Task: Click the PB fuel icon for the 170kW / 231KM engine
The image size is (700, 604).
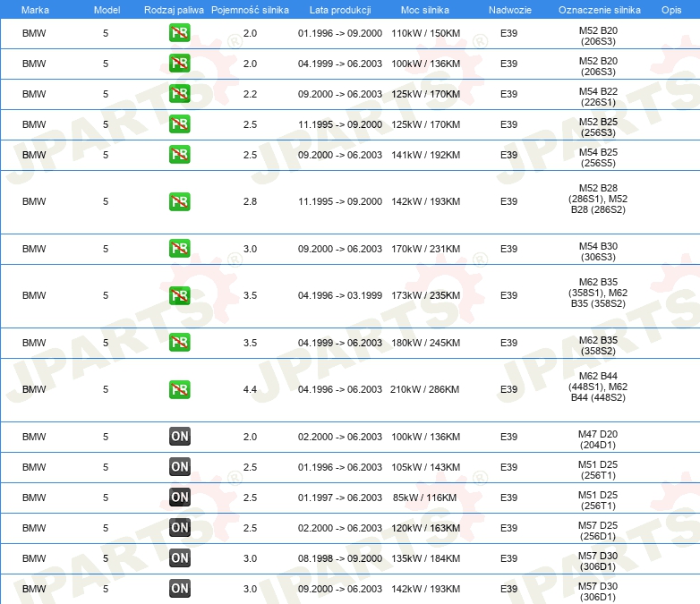Action: pos(179,249)
